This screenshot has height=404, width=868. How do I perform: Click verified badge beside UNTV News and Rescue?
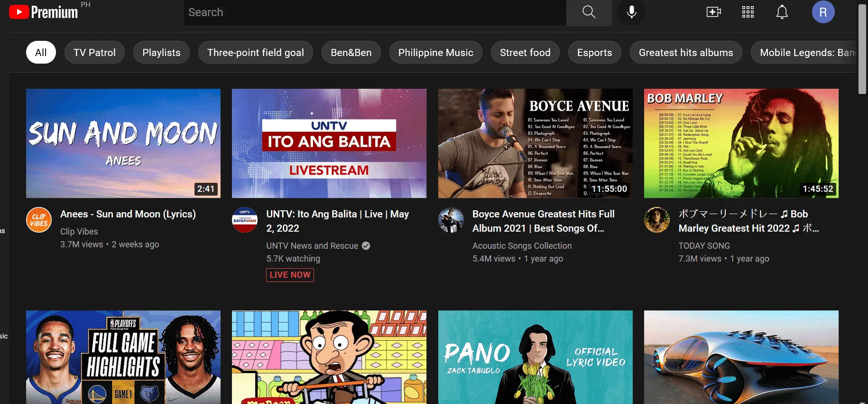click(366, 246)
